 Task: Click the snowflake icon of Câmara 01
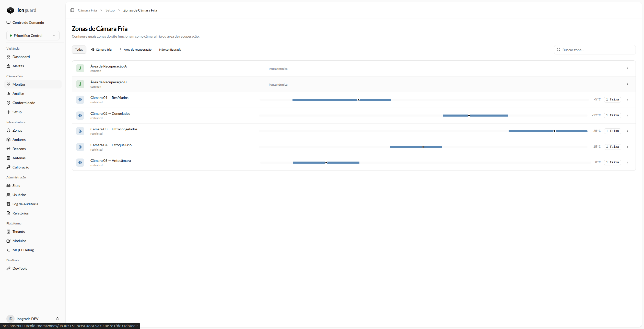80,100
